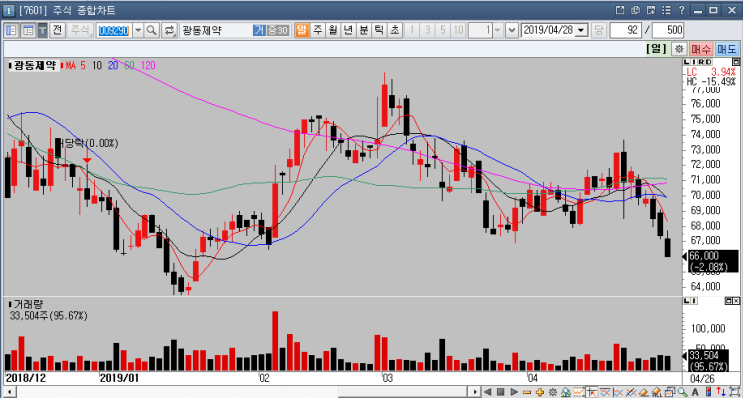Screen dimensions: 743x398
Task: Click the 전 button in toolbar
Action: click(57, 31)
